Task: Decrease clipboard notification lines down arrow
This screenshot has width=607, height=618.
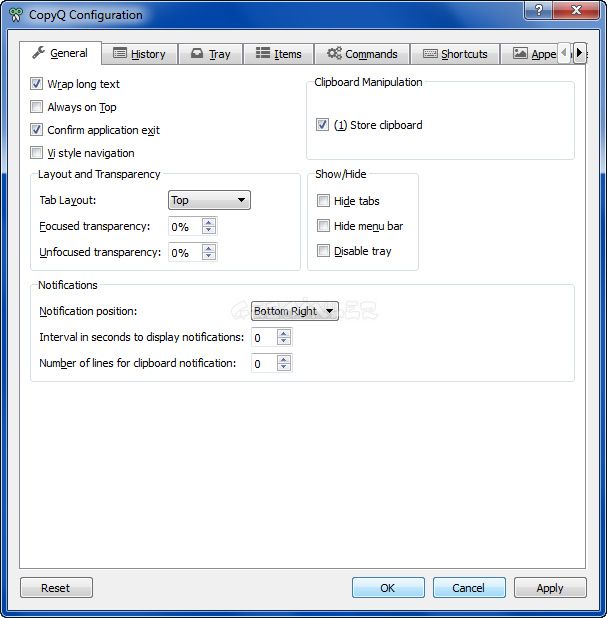Action: [x=284, y=367]
